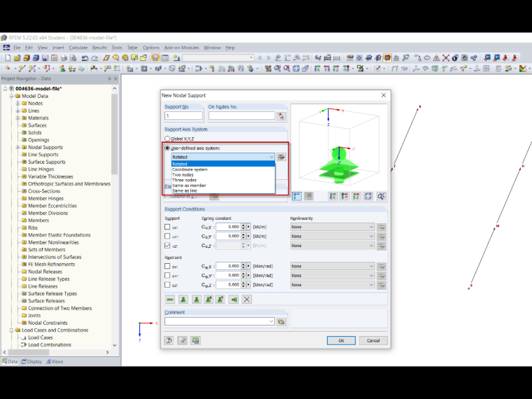
Task: Click the support preview zoom reset icon
Action: click(381, 196)
